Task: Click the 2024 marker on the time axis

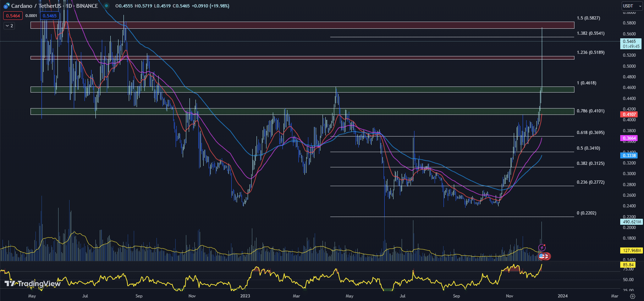Action: click(x=562, y=296)
